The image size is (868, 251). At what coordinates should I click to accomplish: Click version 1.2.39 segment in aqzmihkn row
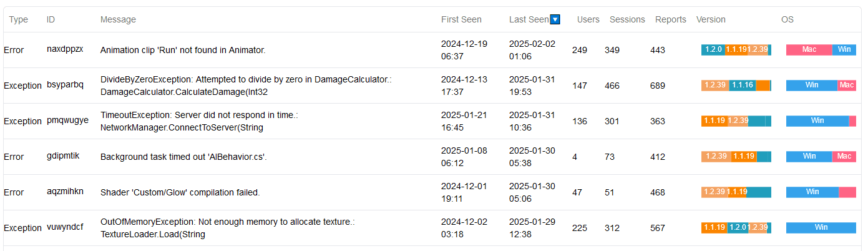pyautogui.click(x=714, y=192)
